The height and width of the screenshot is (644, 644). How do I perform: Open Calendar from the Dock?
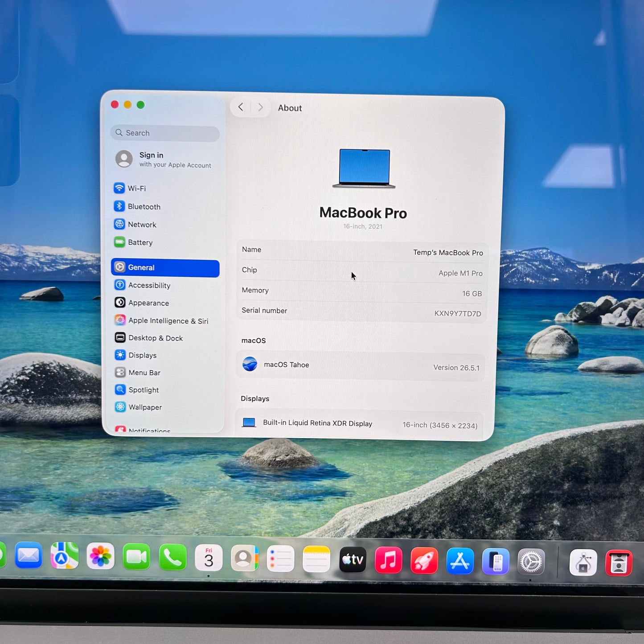(209, 558)
